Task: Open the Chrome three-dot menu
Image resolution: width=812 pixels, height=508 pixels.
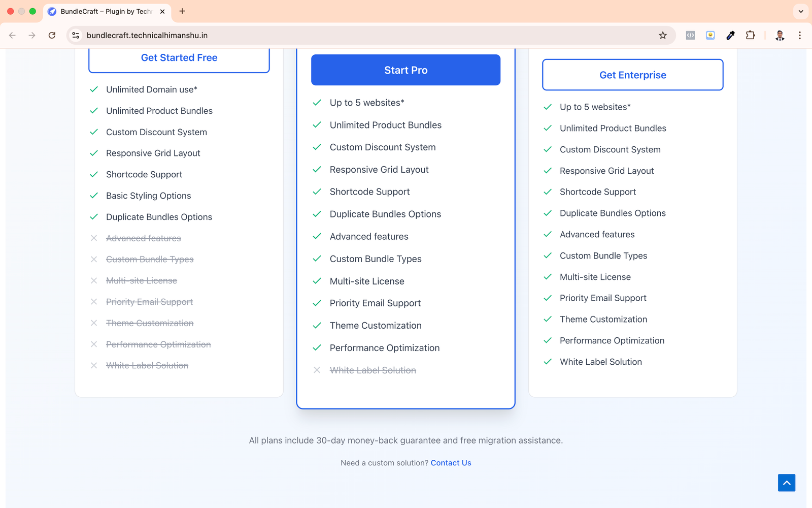Action: (800, 36)
